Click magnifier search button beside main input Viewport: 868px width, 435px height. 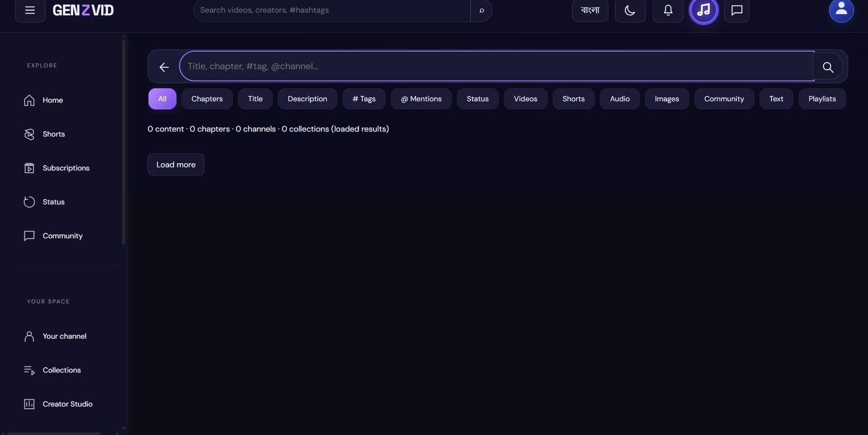pyautogui.click(x=828, y=67)
